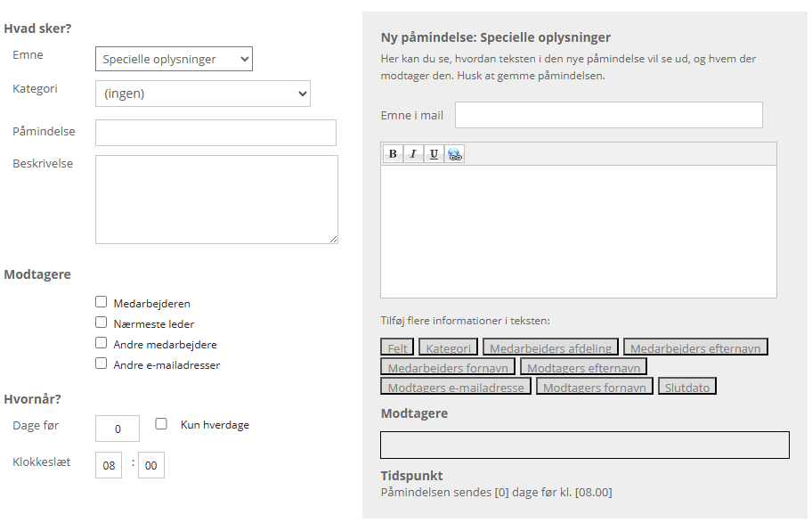Click the Dage før number field
Screen dimensions: 812x523
pos(118,429)
